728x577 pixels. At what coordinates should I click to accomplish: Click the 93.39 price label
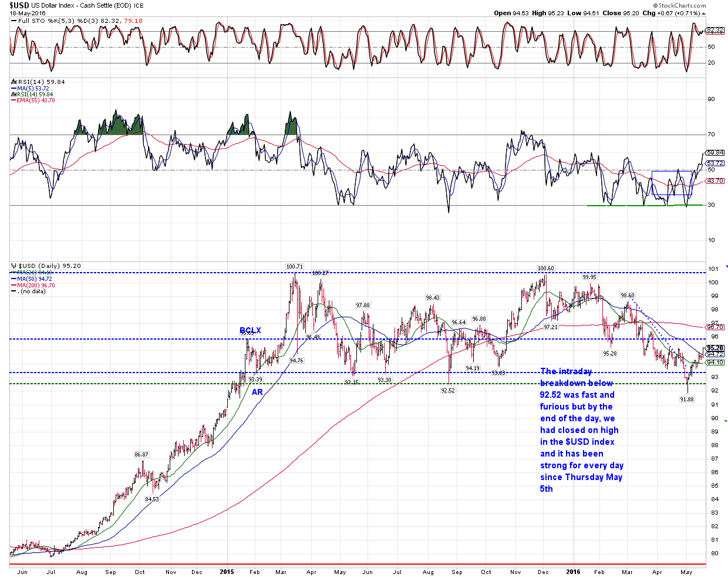[255, 380]
